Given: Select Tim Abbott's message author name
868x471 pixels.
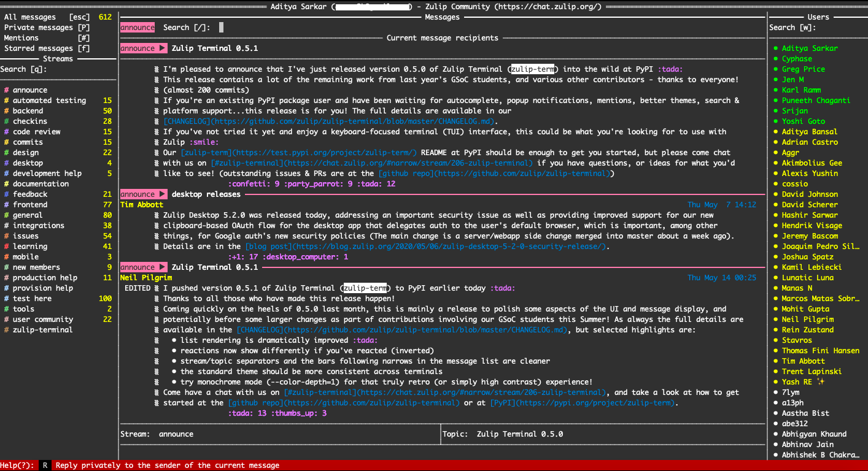Looking at the screenshot, I should (x=142, y=205).
